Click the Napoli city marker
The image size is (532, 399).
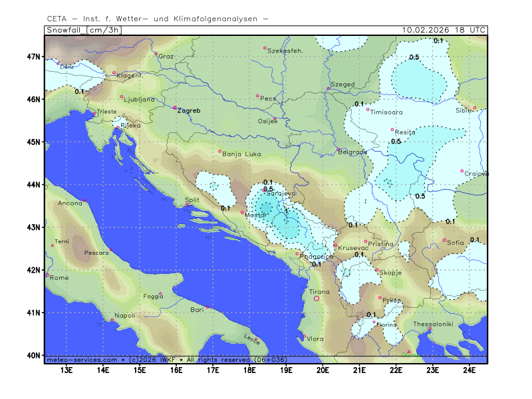point(112,321)
